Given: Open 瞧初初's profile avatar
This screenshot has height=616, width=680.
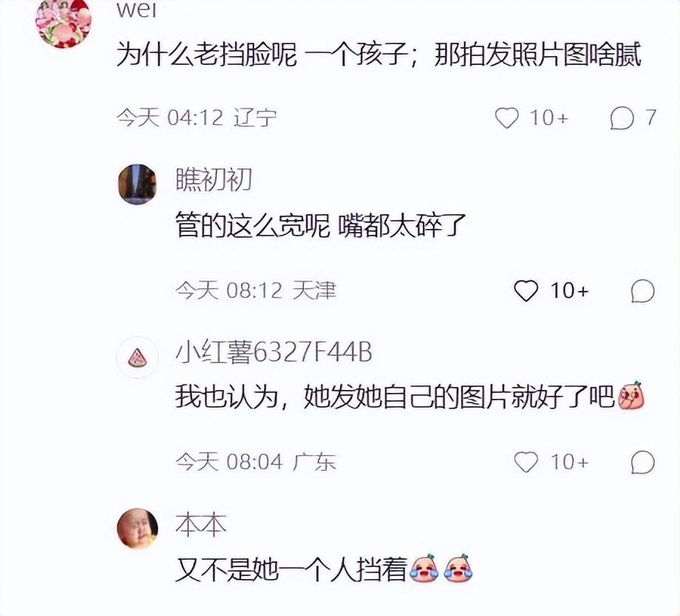Looking at the screenshot, I should click(x=137, y=184).
